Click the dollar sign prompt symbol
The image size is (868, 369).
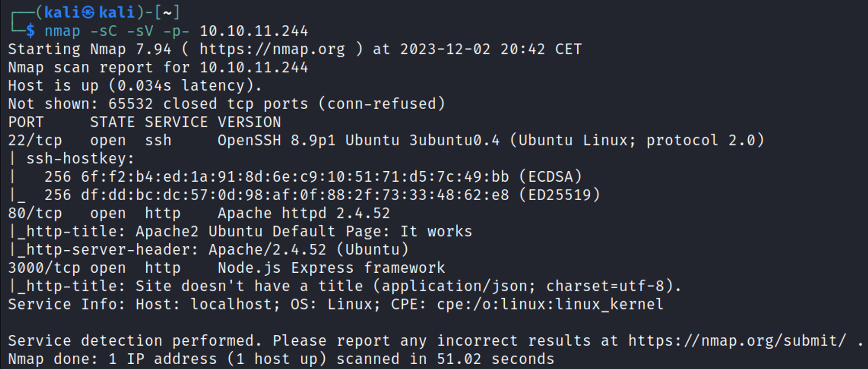[30, 31]
